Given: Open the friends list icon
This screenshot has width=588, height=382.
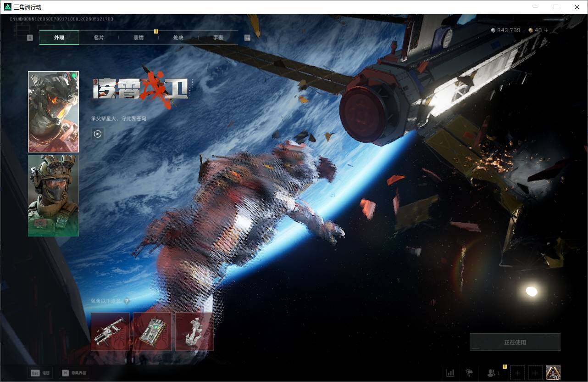Looking at the screenshot, I should coord(493,373).
